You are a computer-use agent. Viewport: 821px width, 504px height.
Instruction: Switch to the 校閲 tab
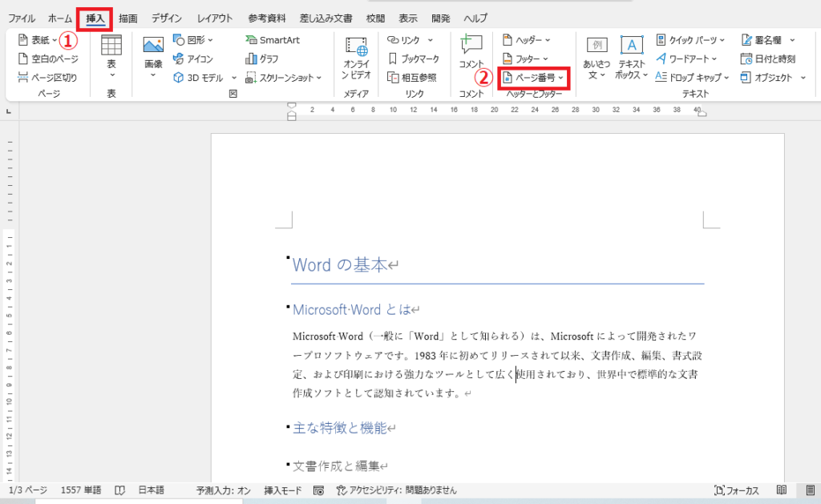375,18
